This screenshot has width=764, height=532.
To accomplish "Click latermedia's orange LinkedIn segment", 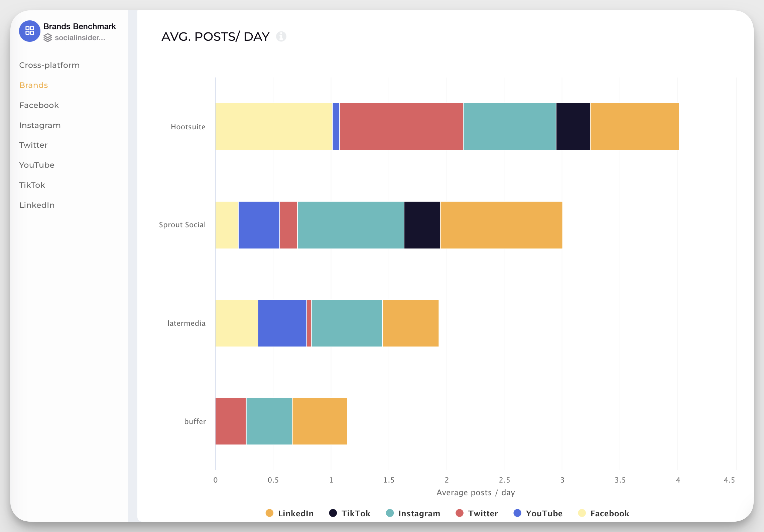I will 411,323.
